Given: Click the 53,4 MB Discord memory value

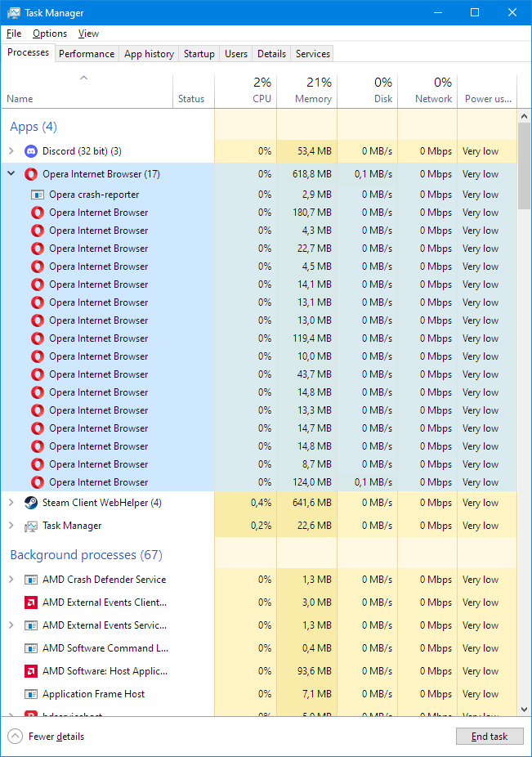Looking at the screenshot, I should (x=315, y=151).
